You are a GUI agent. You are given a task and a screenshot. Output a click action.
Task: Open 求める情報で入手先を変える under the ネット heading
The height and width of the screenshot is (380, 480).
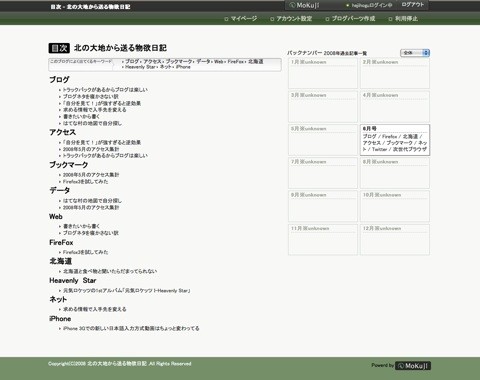[x=95, y=309]
